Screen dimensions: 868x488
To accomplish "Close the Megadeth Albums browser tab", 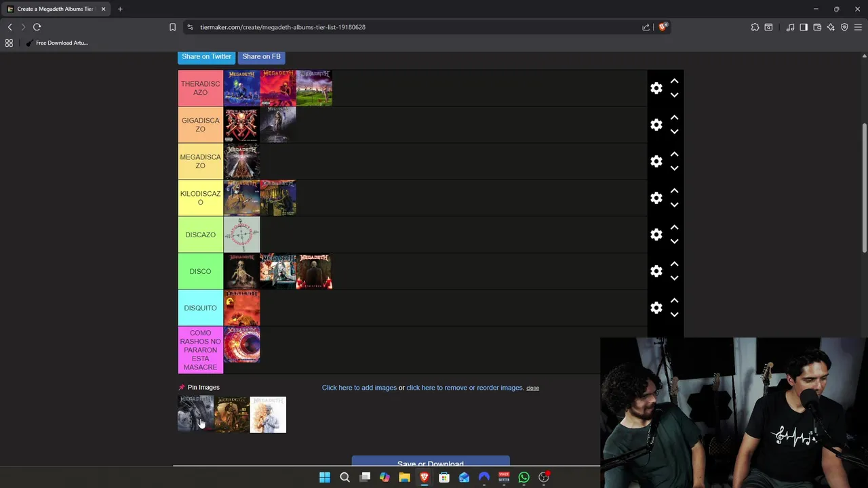I will (x=103, y=9).
